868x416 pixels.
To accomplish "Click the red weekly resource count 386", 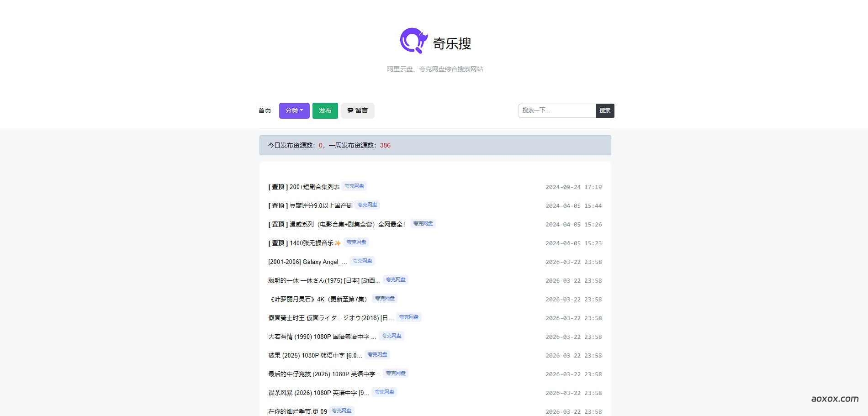I will [385, 145].
